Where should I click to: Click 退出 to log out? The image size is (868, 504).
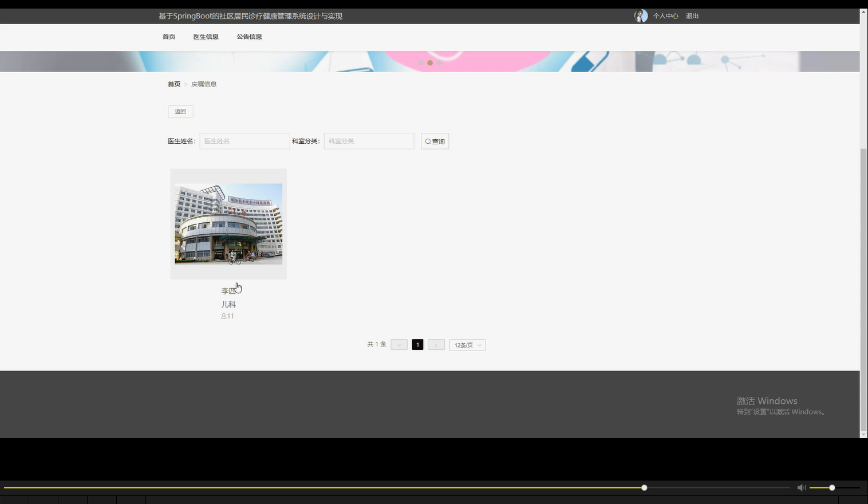691,15
